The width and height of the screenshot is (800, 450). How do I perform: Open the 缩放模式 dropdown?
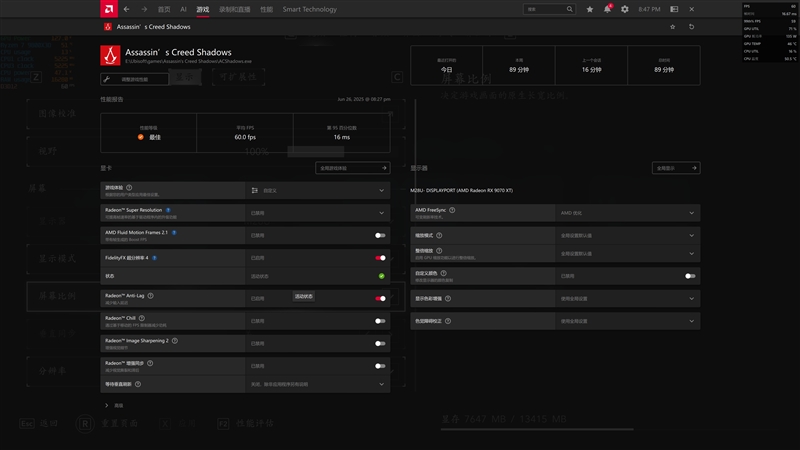point(628,236)
